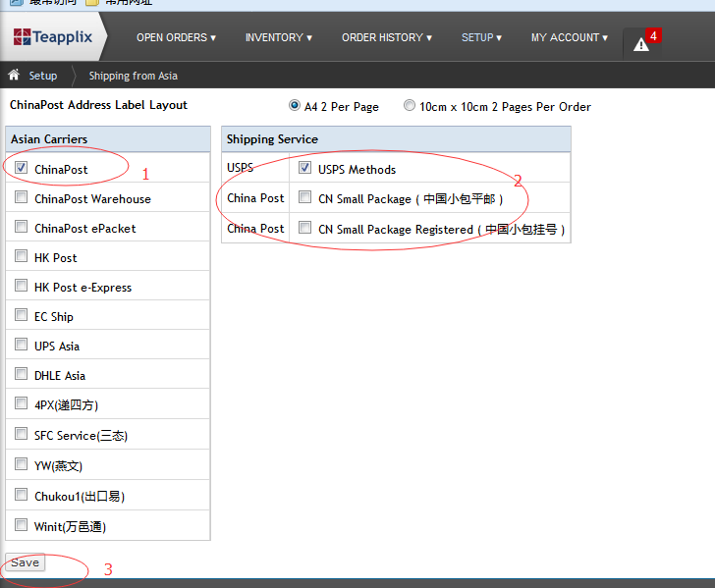
Task: Click ChinaPost Address Label Layout label
Action: click(98, 105)
